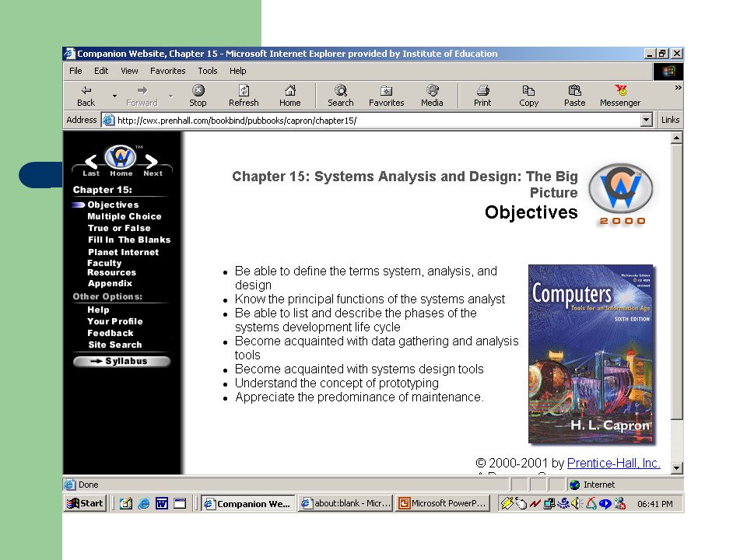Click the Refresh page icon

[x=244, y=90]
